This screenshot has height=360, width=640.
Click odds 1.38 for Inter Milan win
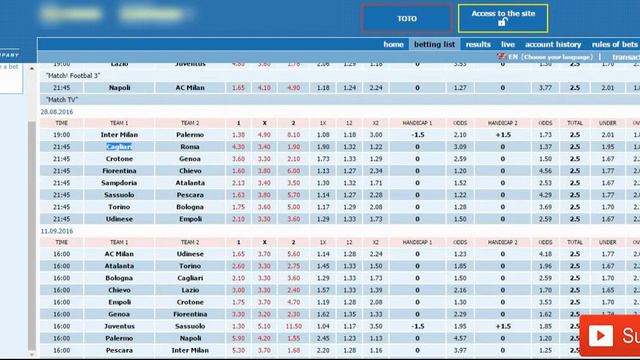238,135
